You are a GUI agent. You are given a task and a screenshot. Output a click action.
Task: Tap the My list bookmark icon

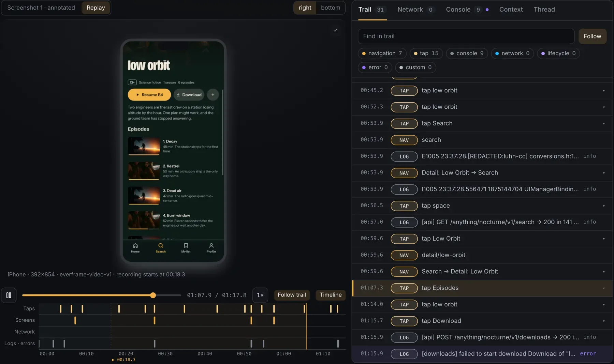click(x=186, y=248)
